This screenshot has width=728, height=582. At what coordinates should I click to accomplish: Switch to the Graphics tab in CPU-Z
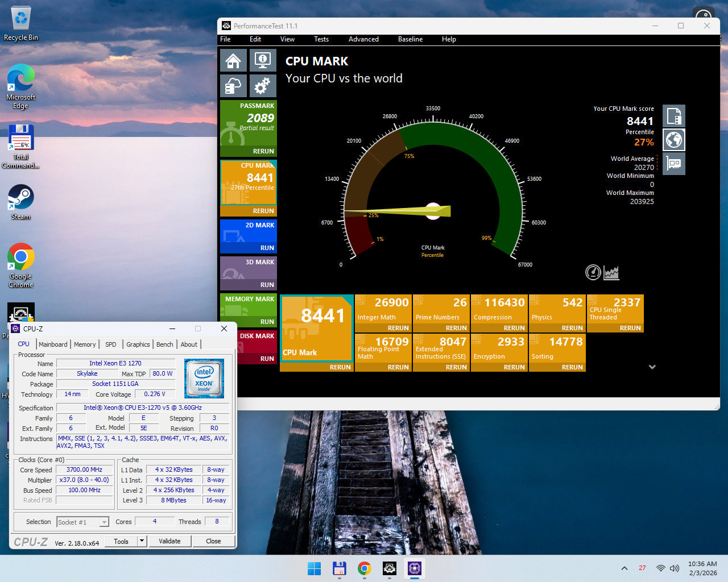click(x=138, y=344)
